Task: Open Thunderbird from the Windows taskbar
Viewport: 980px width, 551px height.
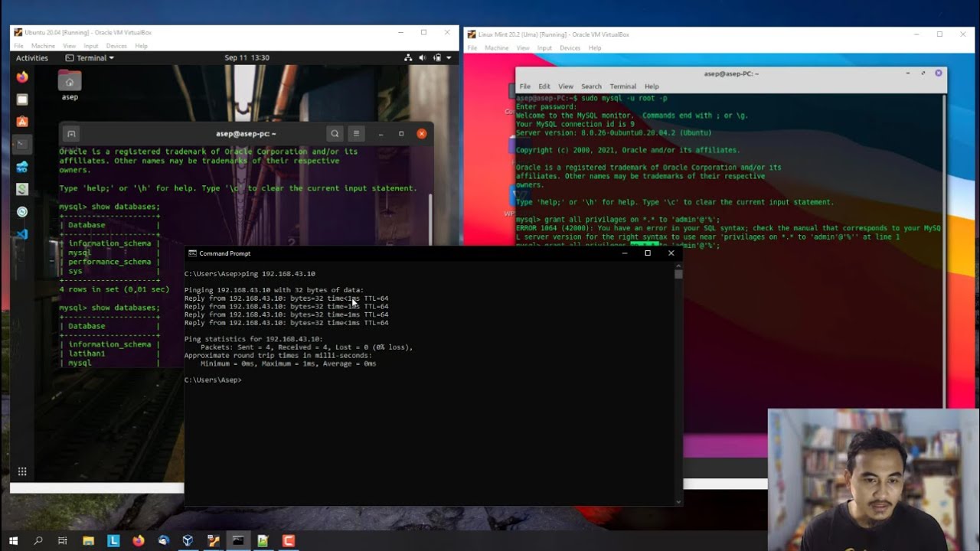Action: (163, 540)
